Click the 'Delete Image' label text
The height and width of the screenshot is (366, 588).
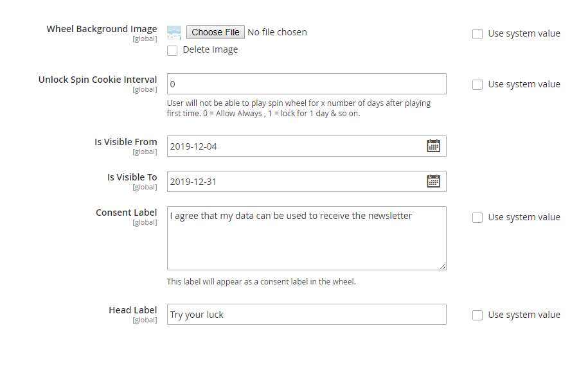[210, 50]
